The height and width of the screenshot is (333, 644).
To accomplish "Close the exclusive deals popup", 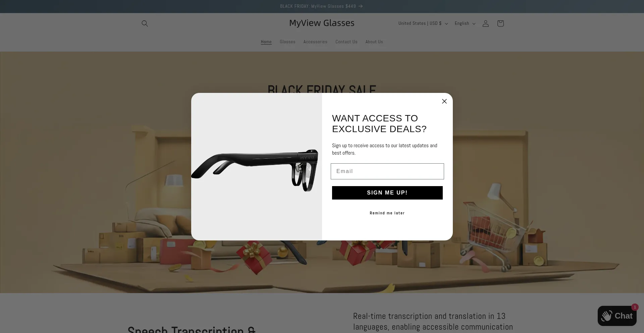I will pos(444,101).
